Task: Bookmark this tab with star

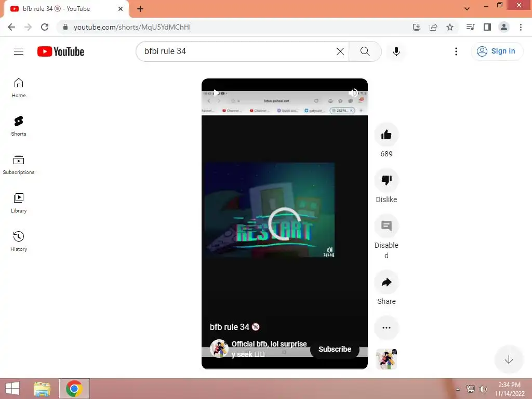Action: [x=450, y=27]
